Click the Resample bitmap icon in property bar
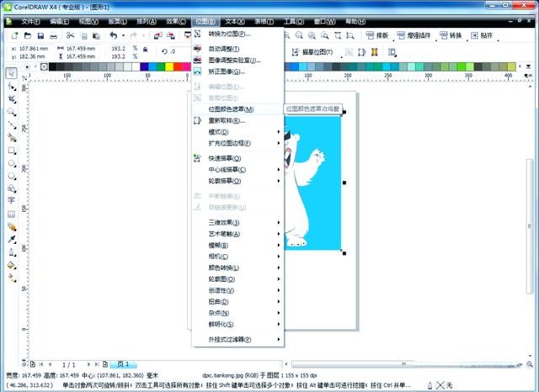This screenshot has width=539, height=392. coord(361,52)
